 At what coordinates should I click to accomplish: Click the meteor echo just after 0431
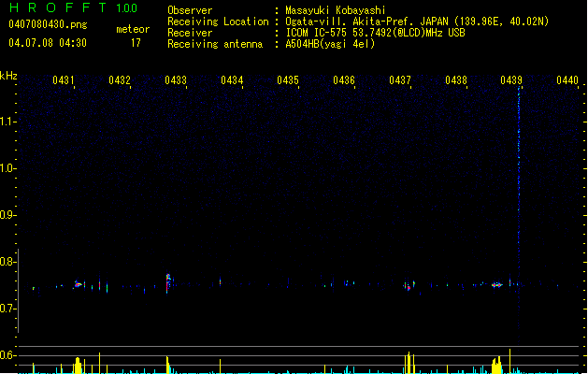(x=78, y=284)
